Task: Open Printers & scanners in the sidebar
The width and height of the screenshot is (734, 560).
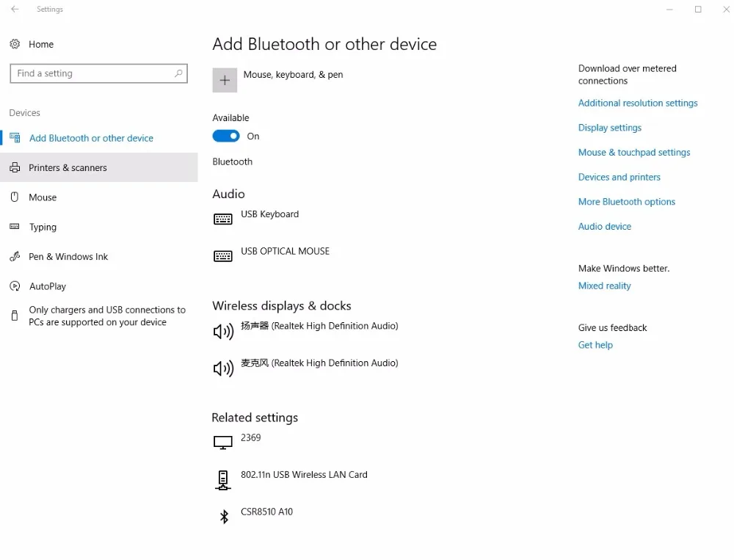Action: [x=68, y=168]
